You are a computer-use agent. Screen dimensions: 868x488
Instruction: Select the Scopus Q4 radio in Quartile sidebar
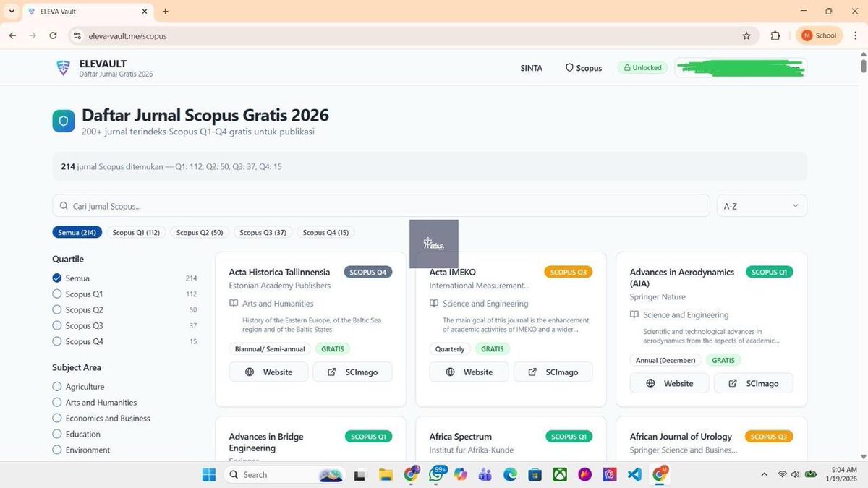tap(57, 341)
